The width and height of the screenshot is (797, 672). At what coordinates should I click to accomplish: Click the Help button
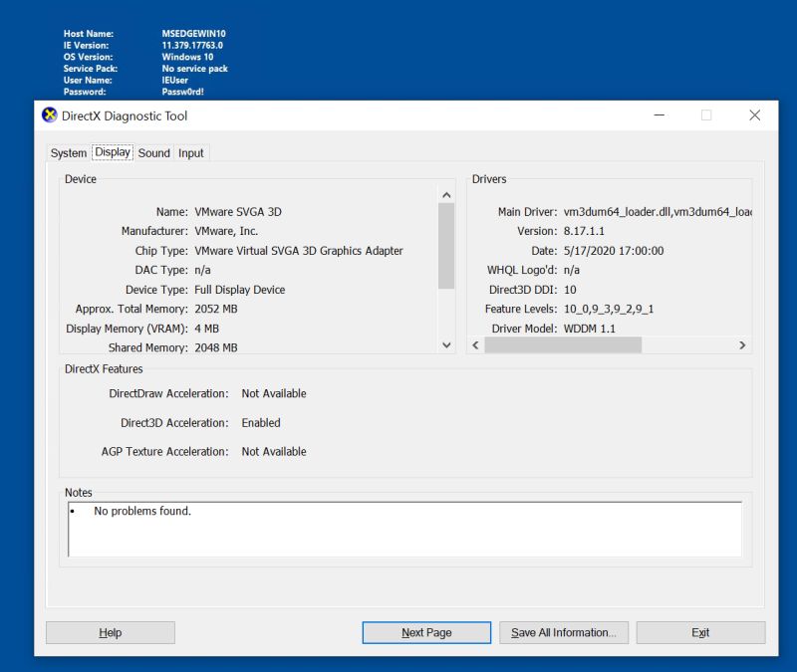(110, 632)
